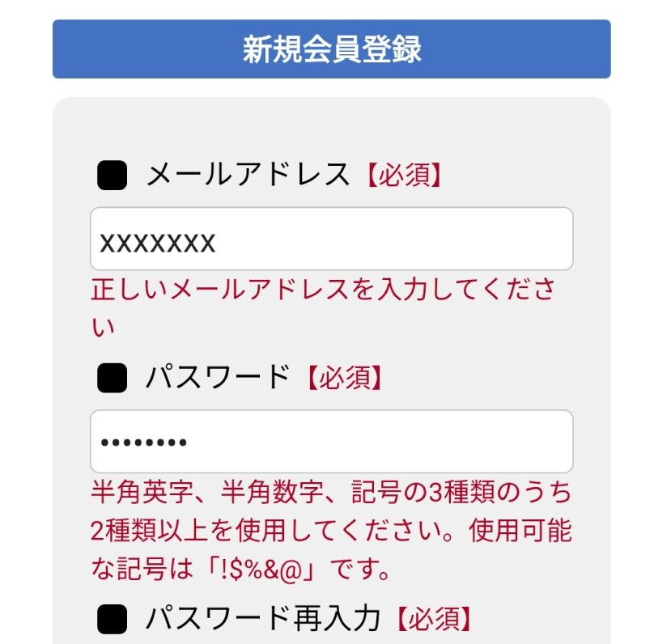Click the 半角英字、半角数字 password error text

pyautogui.click(x=202, y=492)
